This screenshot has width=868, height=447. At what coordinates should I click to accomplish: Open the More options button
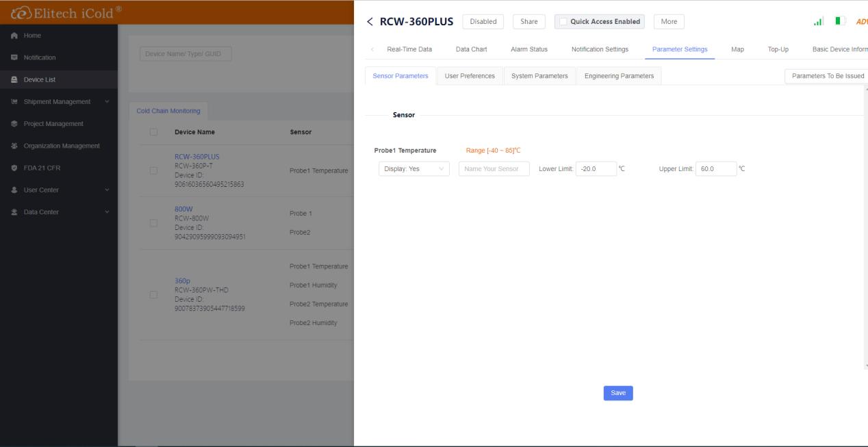click(669, 21)
